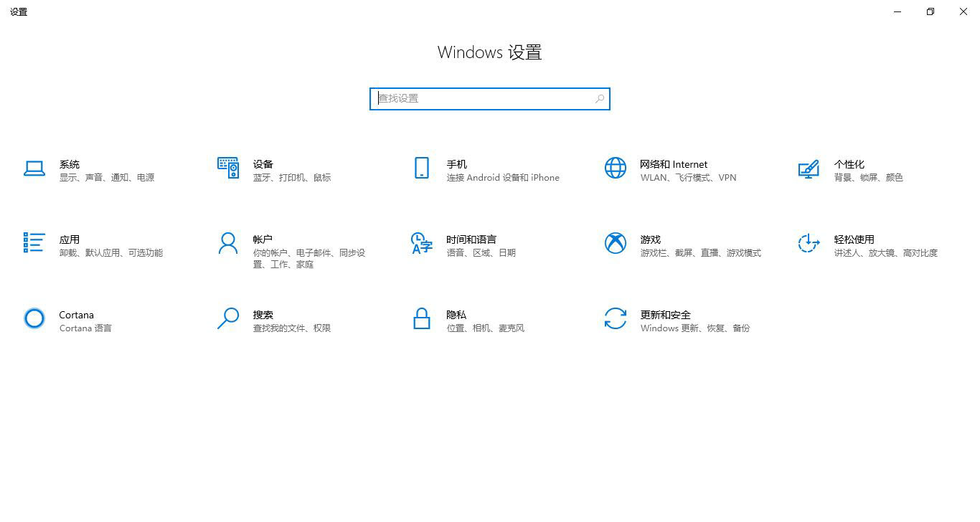Click the magnifier icon inside the search box

point(600,99)
